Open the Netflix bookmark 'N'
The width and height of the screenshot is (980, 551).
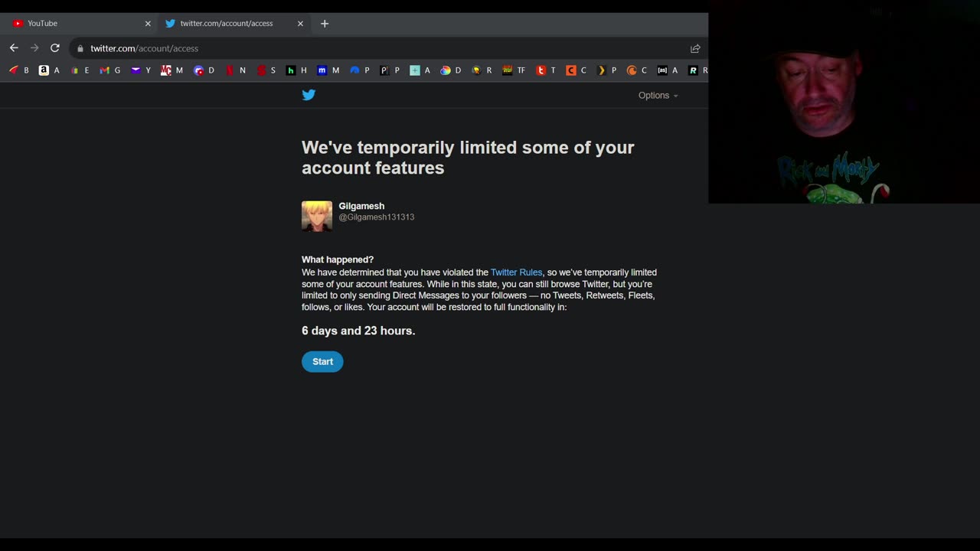coord(235,70)
